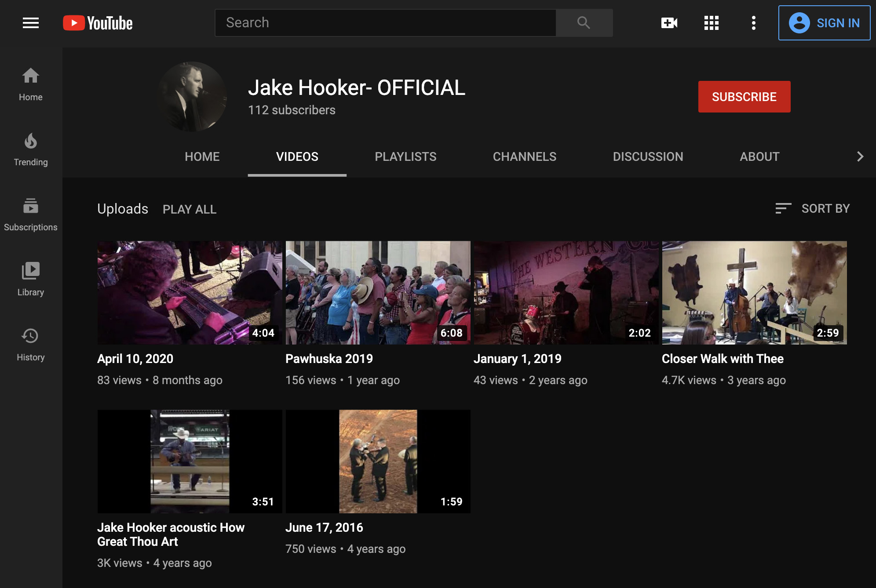Click the Uploads heading
The image size is (876, 588).
(123, 209)
